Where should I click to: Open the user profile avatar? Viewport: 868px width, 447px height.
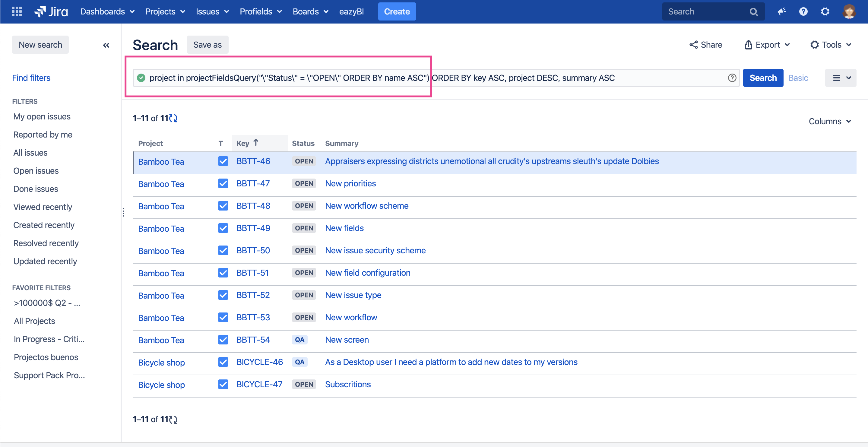click(x=848, y=11)
